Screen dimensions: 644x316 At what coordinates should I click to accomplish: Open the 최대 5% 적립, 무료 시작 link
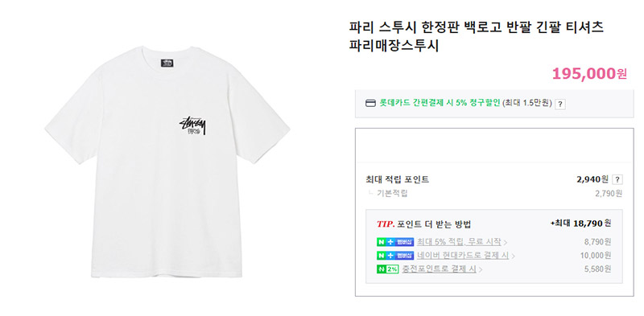[x=459, y=242]
